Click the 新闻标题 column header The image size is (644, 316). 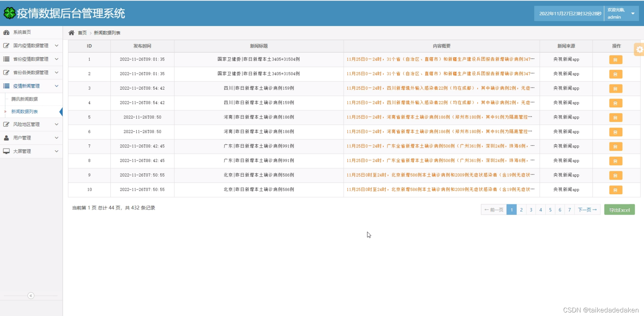(x=259, y=46)
